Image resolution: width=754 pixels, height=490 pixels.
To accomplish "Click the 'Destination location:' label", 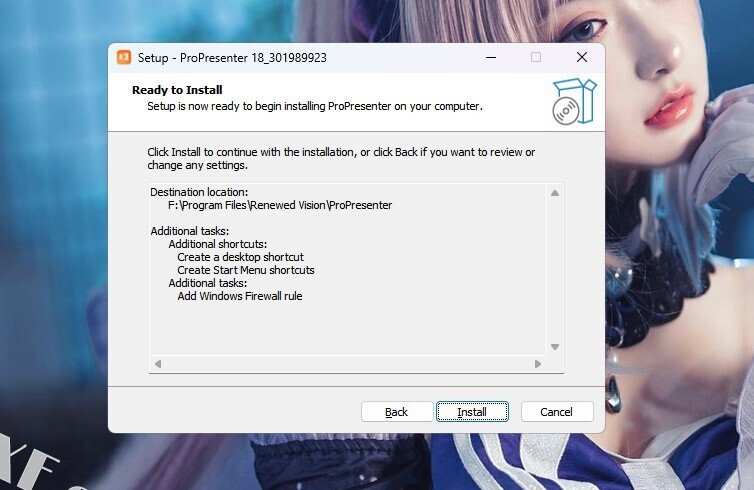I will coord(199,192).
